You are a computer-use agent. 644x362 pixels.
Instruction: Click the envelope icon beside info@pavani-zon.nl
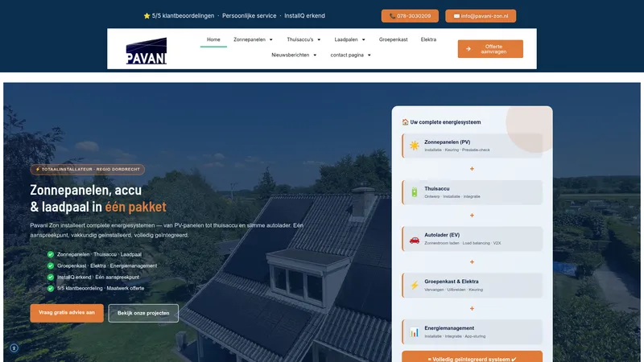(456, 16)
